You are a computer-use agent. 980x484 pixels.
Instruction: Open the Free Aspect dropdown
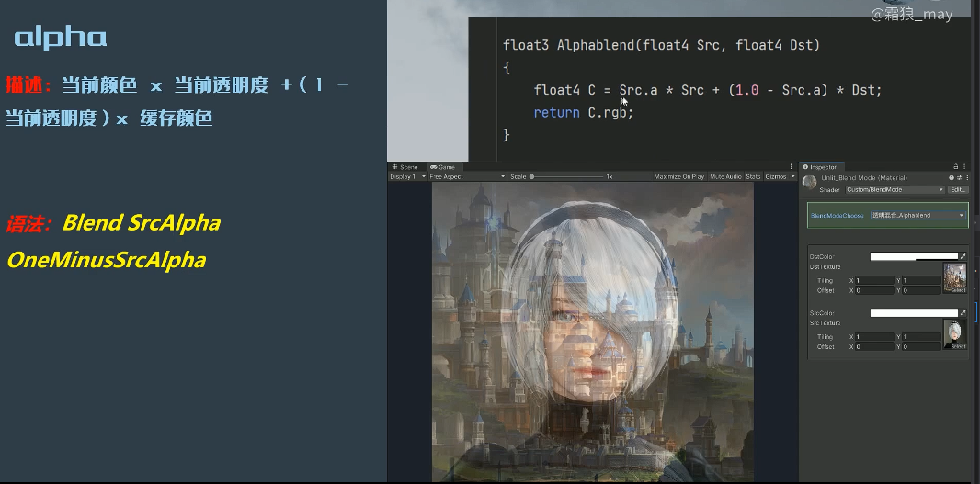(x=467, y=176)
